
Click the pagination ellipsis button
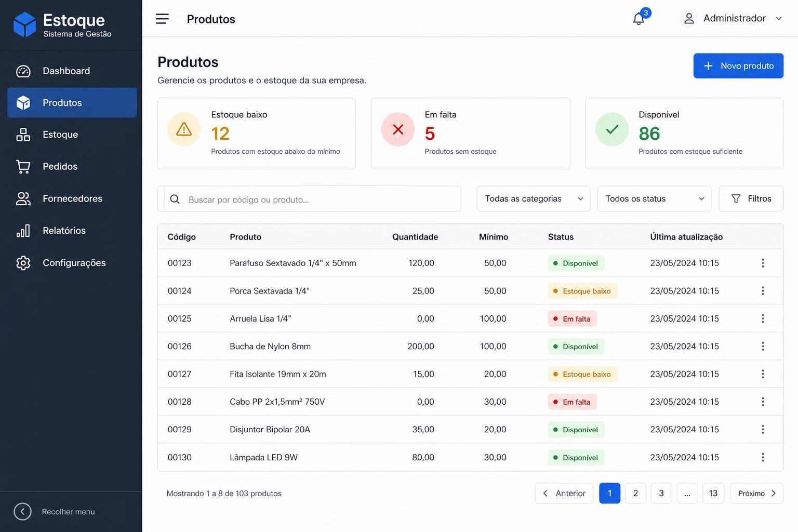click(687, 494)
